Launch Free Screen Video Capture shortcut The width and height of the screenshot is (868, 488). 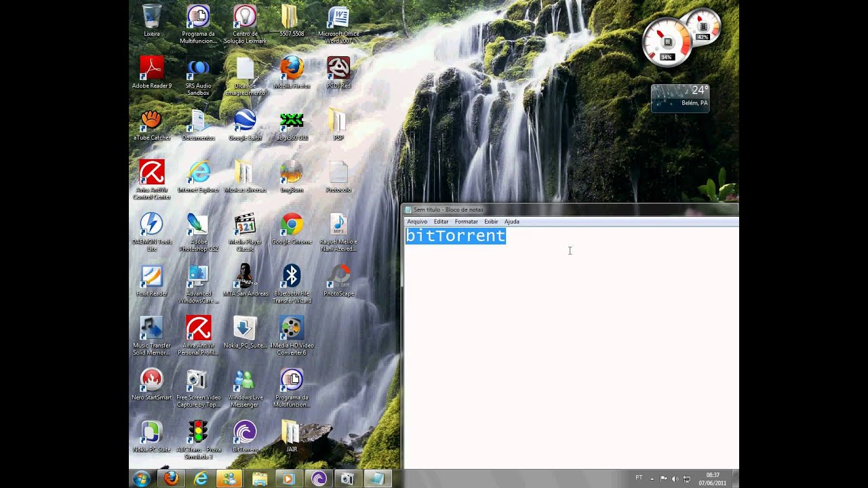coord(198,388)
